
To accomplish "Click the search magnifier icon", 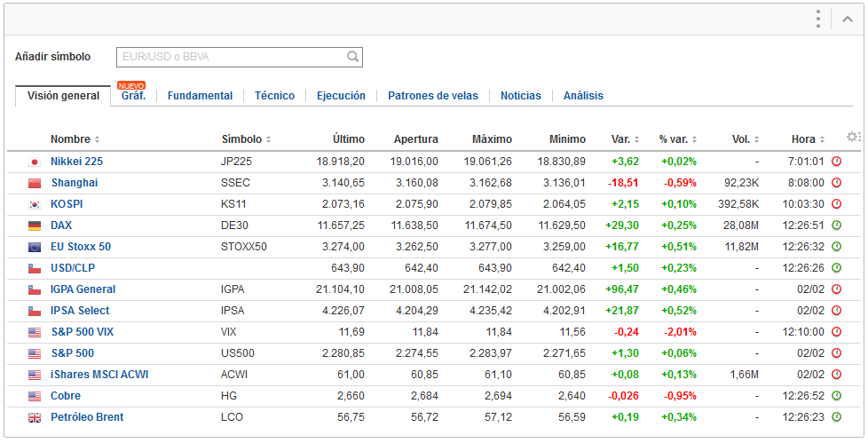I will pyautogui.click(x=352, y=57).
